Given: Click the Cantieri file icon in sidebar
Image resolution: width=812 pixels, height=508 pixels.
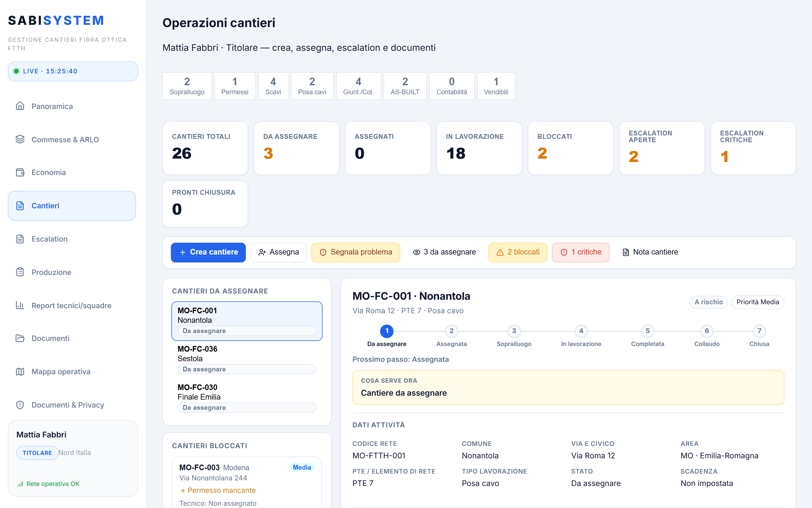Looking at the screenshot, I should [x=20, y=206].
